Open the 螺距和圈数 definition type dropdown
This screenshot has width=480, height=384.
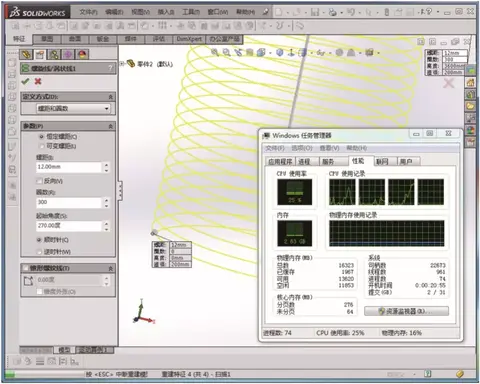[73, 109]
